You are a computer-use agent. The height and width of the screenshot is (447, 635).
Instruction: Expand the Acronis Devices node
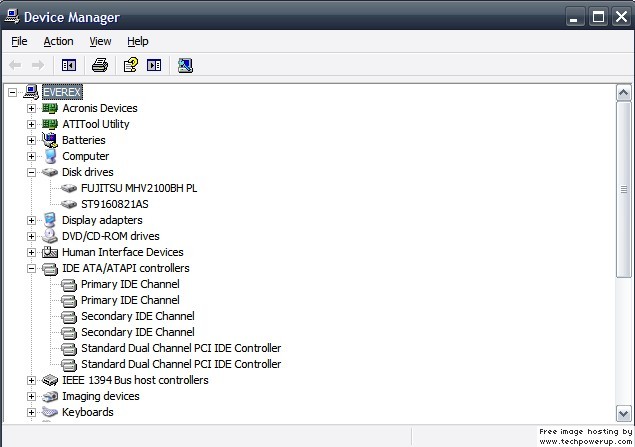click(x=31, y=109)
